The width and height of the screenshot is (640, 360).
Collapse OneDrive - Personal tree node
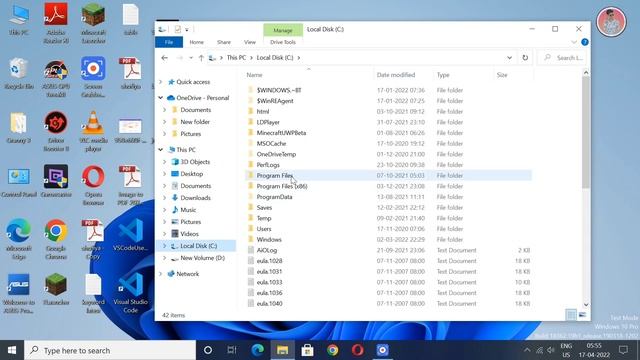(161, 98)
